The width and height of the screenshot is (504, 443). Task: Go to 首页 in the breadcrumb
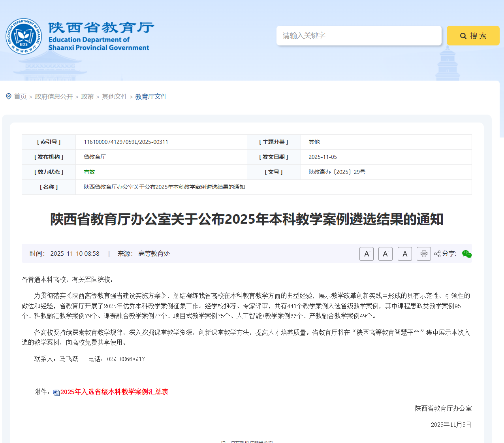[x=20, y=97]
